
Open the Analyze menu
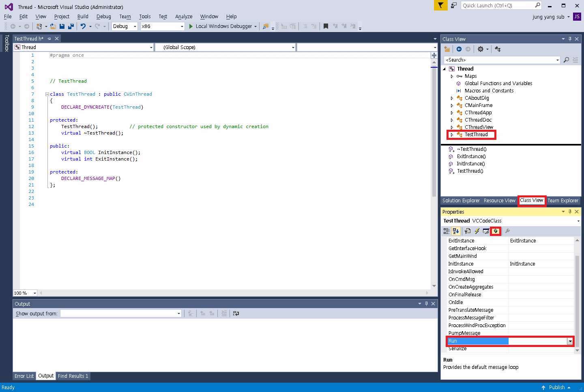(x=184, y=17)
